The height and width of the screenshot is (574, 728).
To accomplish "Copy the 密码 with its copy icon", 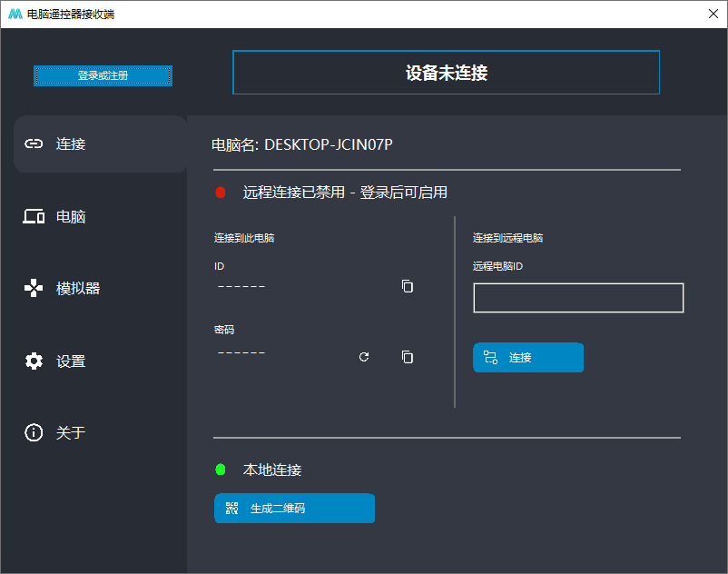I will [407, 357].
